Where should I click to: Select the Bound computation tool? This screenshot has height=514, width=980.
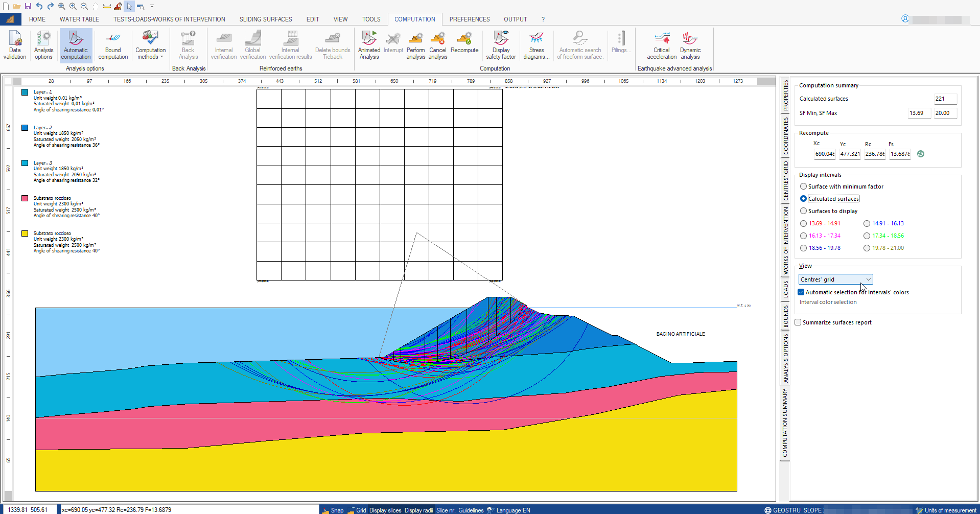click(113, 45)
